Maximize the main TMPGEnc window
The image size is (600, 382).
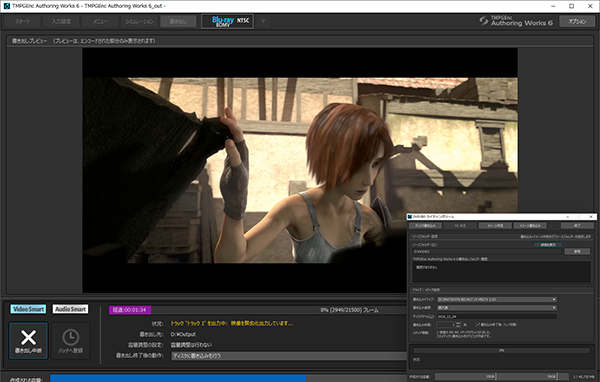point(571,6)
